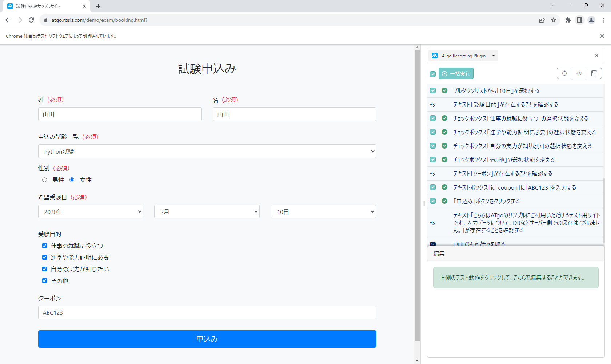Click the blue 申込み submit button

207,339
